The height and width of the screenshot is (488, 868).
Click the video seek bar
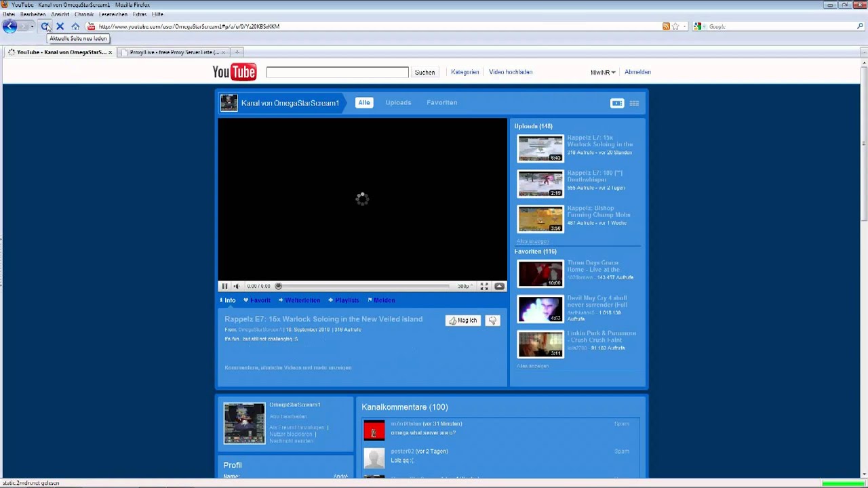(363, 286)
